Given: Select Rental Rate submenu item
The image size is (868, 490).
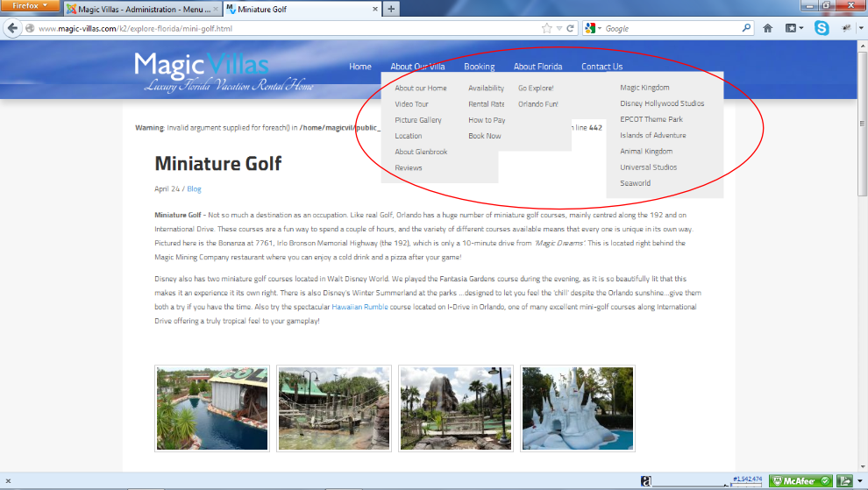Looking at the screenshot, I should coord(486,104).
